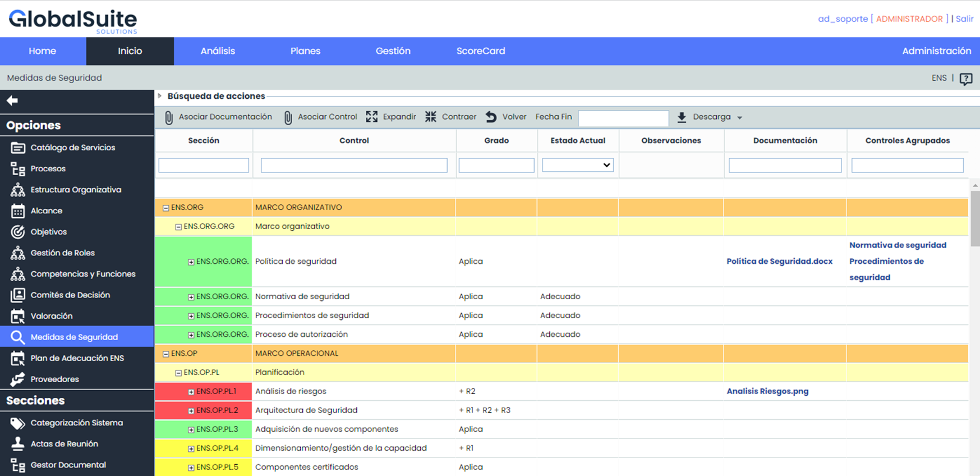Click the help icon beside ENS
This screenshot has height=476, width=980.
pos(965,79)
